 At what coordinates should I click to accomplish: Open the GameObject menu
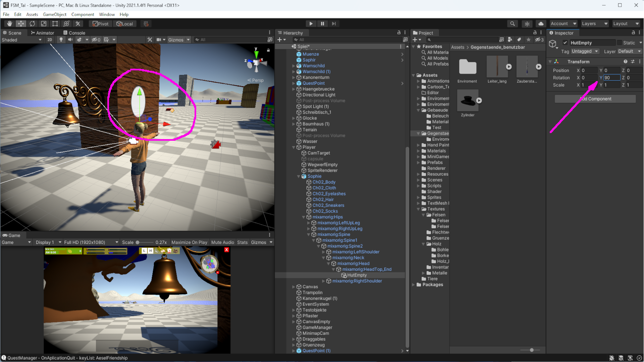pos(54,14)
